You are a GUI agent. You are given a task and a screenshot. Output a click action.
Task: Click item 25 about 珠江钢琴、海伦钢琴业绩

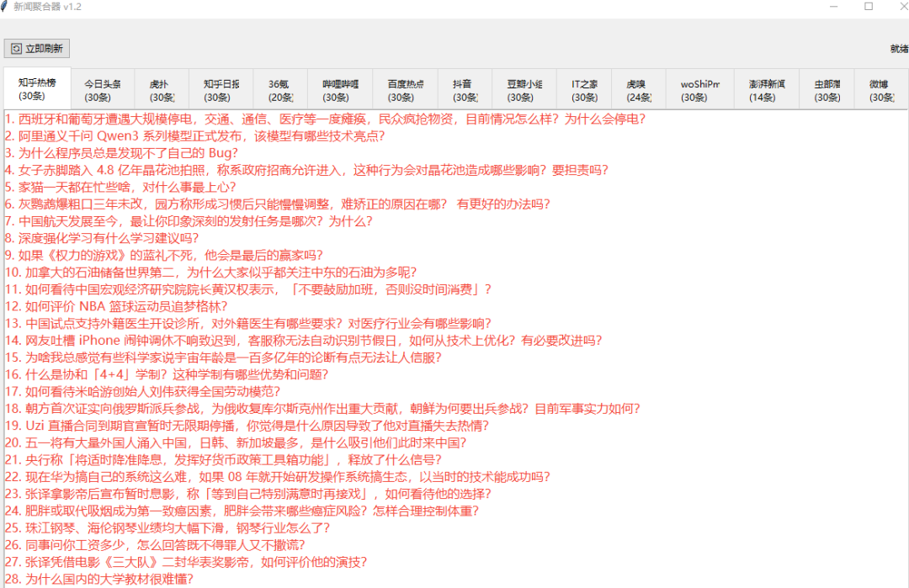point(167,528)
